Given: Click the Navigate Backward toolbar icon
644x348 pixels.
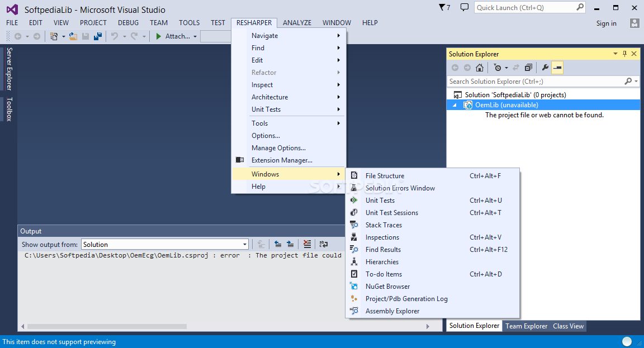Looking at the screenshot, I should tap(18, 36).
